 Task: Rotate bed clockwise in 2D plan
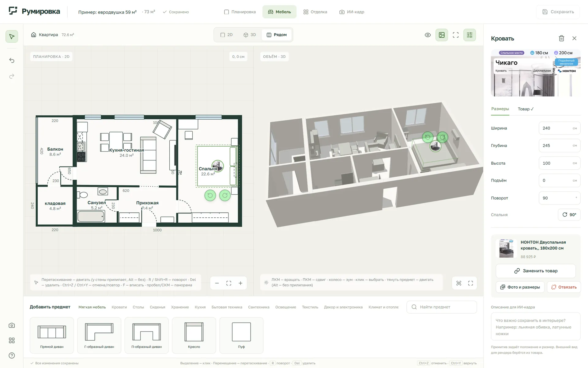(x=225, y=195)
